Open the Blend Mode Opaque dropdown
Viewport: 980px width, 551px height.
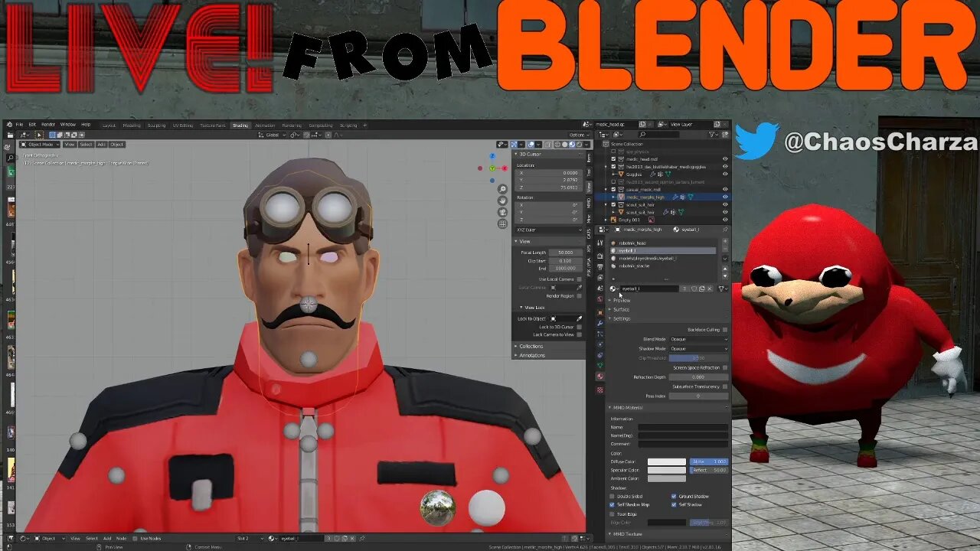tap(698, 339)
